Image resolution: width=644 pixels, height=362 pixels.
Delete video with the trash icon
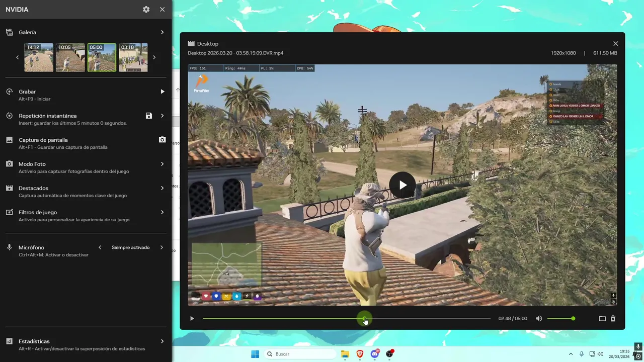pyautogui.click(x=613, y=318)
